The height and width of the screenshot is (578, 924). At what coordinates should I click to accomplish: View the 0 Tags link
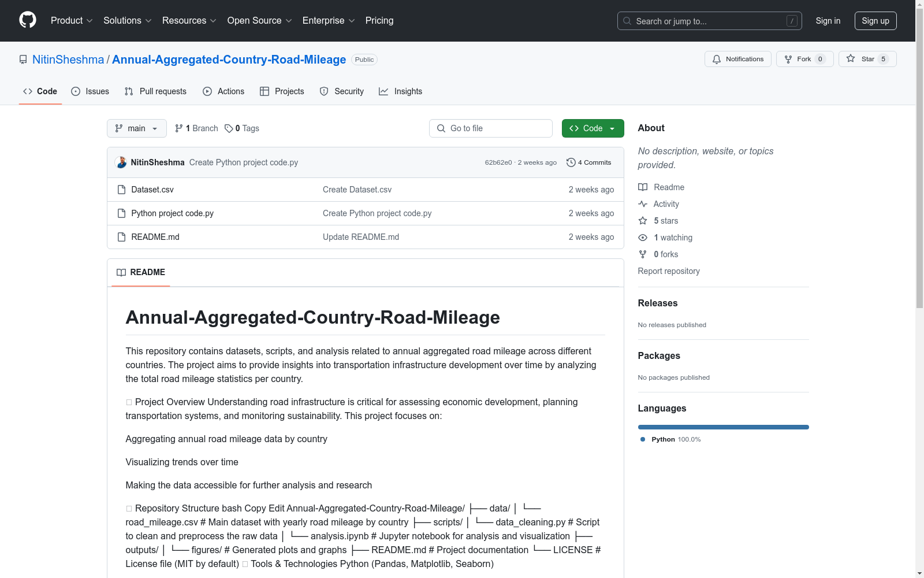tap(242, 128)
